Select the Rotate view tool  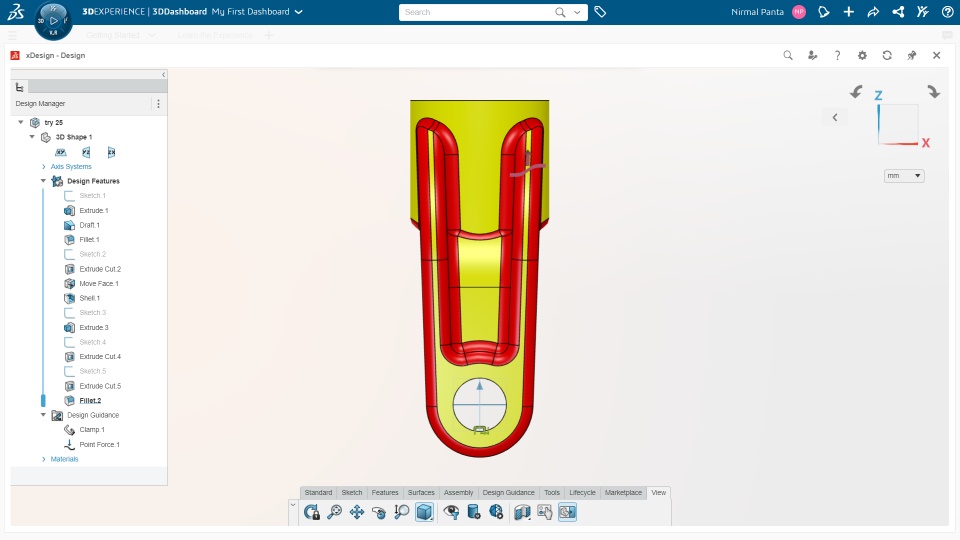[x=379, y=512]
